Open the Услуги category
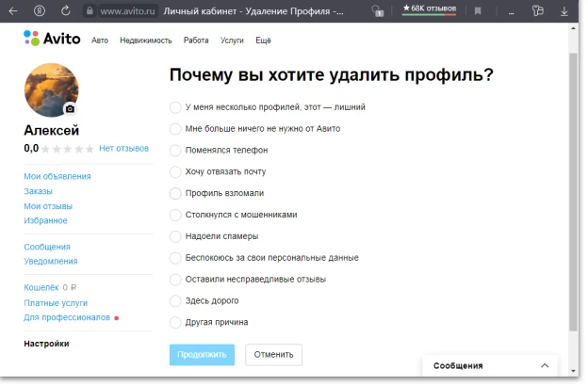588x386 pixels. (x=232, y=40)
